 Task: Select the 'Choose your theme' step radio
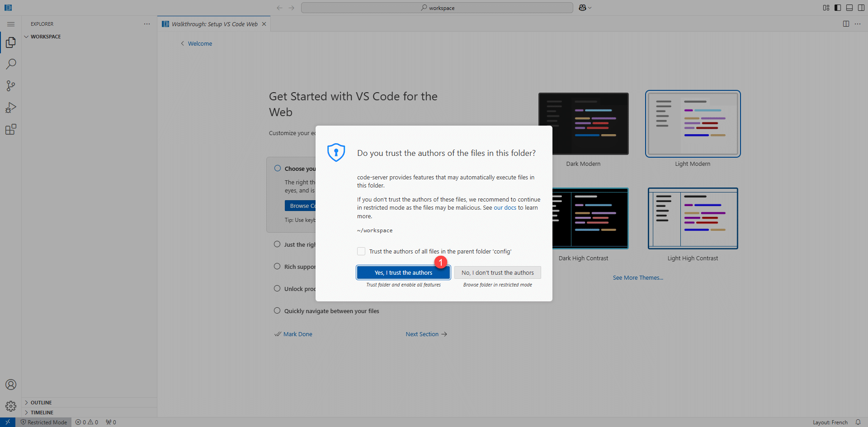(278, 169)
